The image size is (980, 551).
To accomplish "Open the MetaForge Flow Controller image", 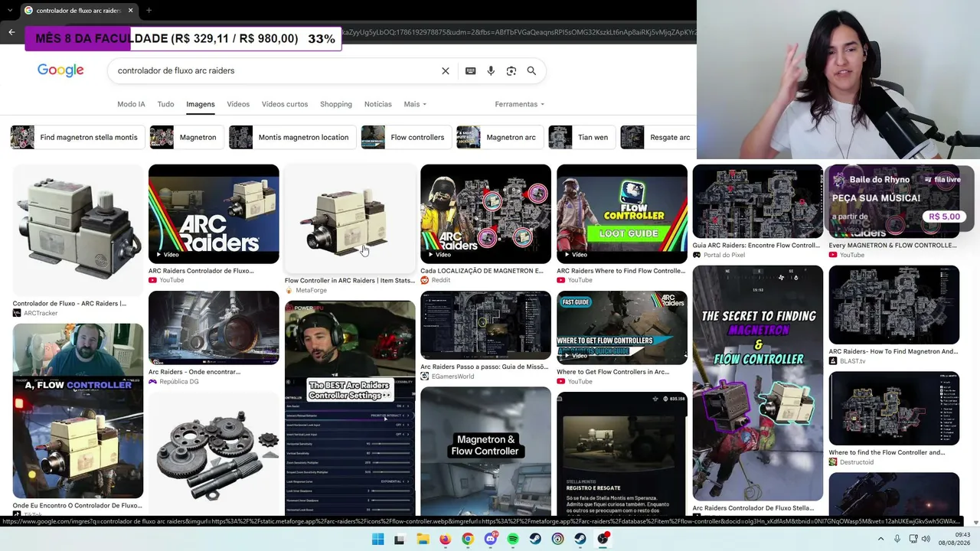I will tap(350, 219).
